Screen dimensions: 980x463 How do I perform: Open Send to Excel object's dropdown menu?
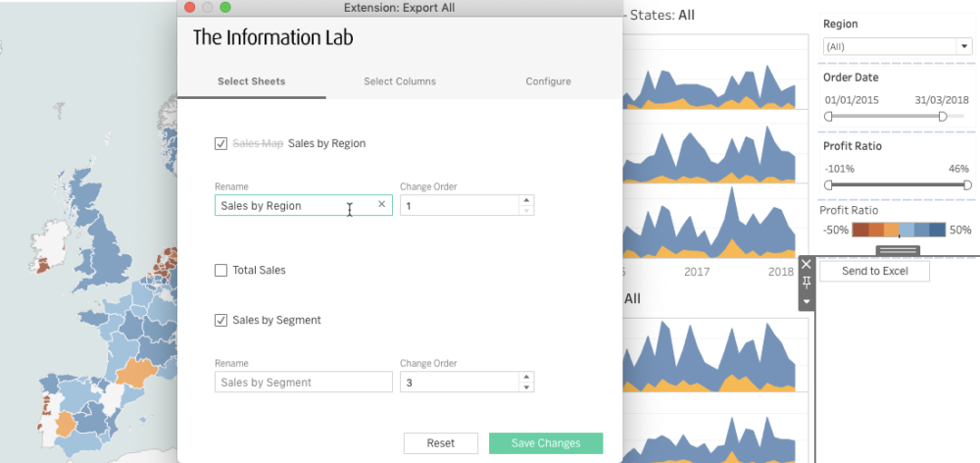(x=807, y=301)
